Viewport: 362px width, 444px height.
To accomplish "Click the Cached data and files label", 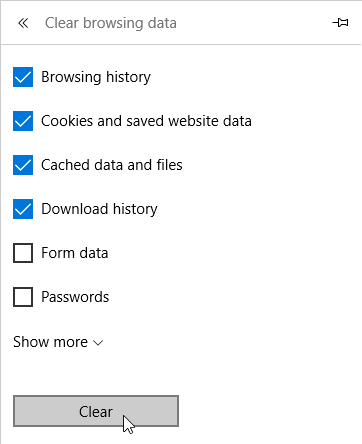I will [112, 165].
